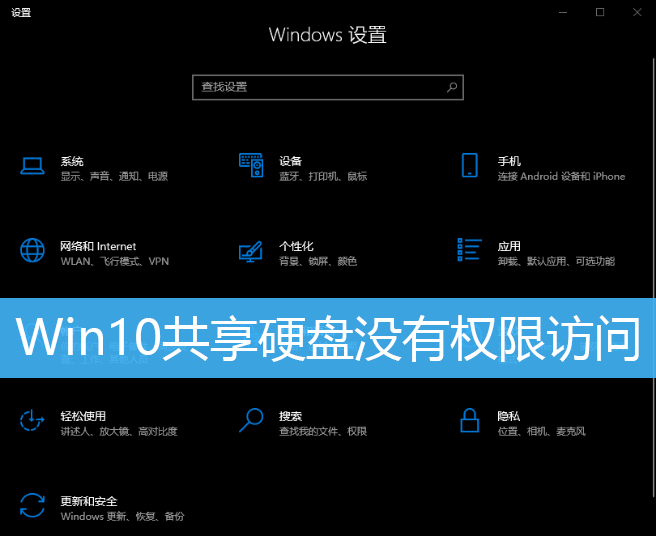Viewport: 656px width, 536px height.
Task: Click the 隐私 category title
Action: click(x=509, y=416)
